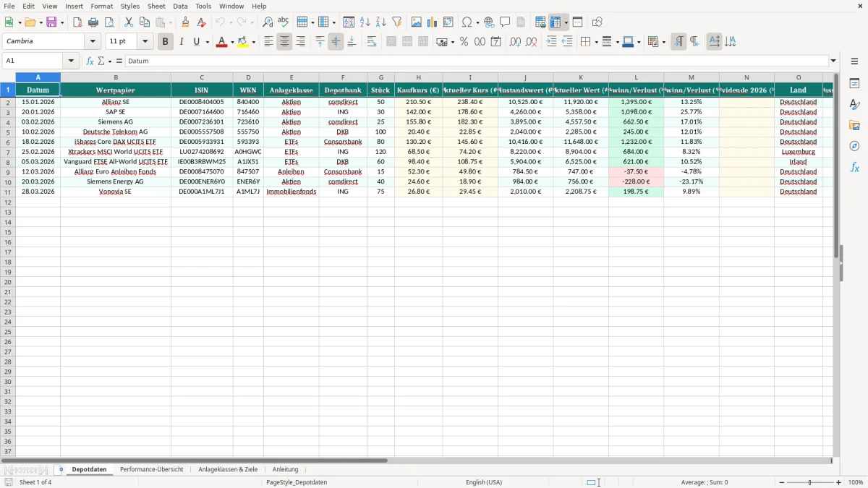The image size is (868, 488).
Task: Add Decimal Place icon
Action: 515,42
